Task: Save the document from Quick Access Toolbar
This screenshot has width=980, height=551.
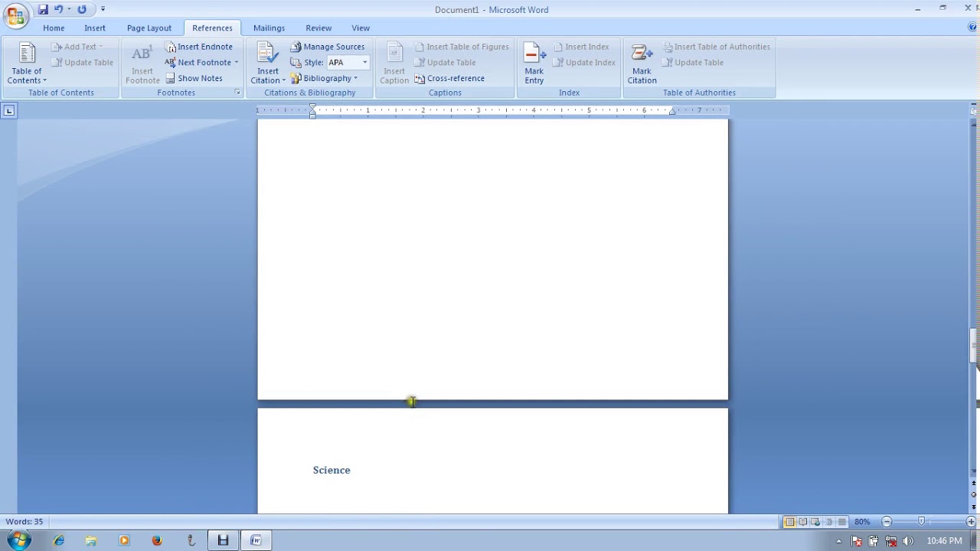Action: click(x=43, y=9)
